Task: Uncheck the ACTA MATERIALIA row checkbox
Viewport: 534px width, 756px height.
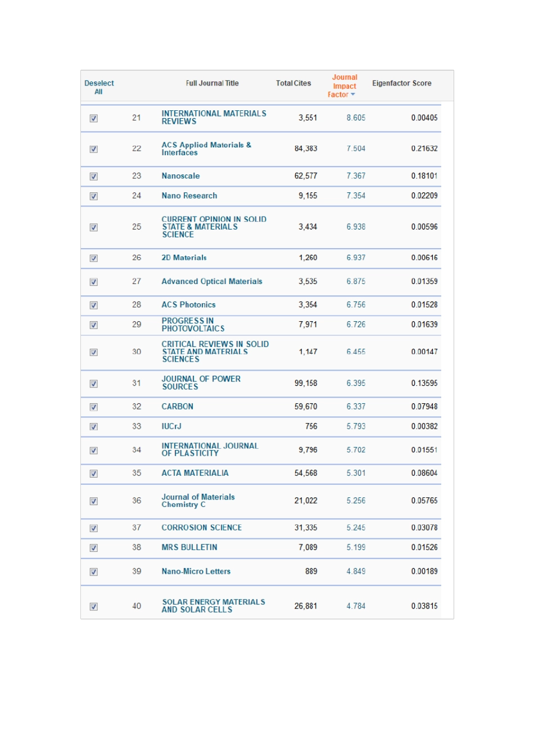Action: click(x=94, y=474)
